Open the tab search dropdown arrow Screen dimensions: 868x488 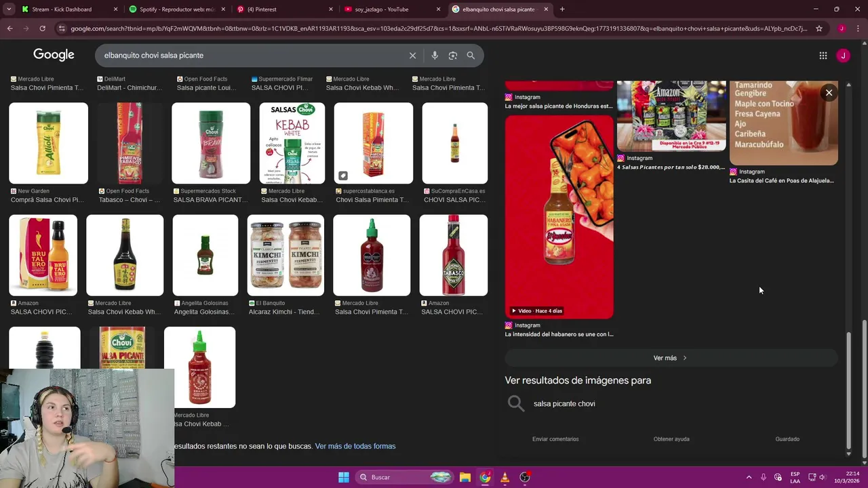9,9
